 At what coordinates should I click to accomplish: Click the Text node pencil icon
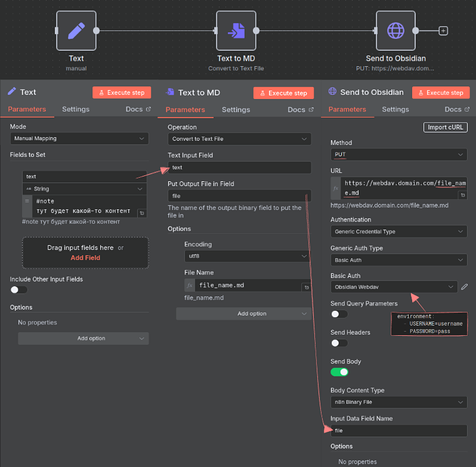click(x=76, y=30)
